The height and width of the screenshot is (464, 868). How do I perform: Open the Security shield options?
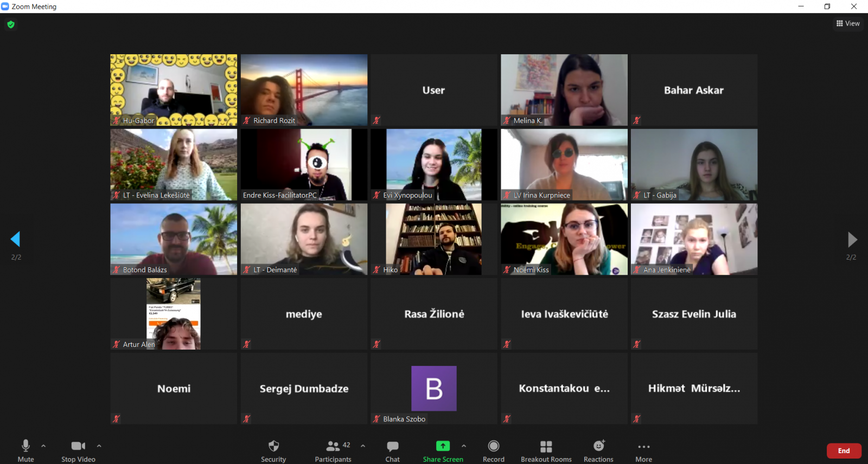[273, 450]
